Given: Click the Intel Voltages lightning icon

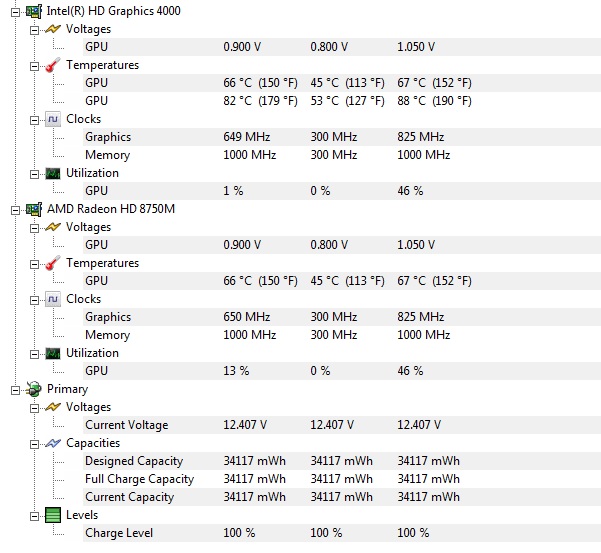Looking at the screenshot, I should click(52, 29).
